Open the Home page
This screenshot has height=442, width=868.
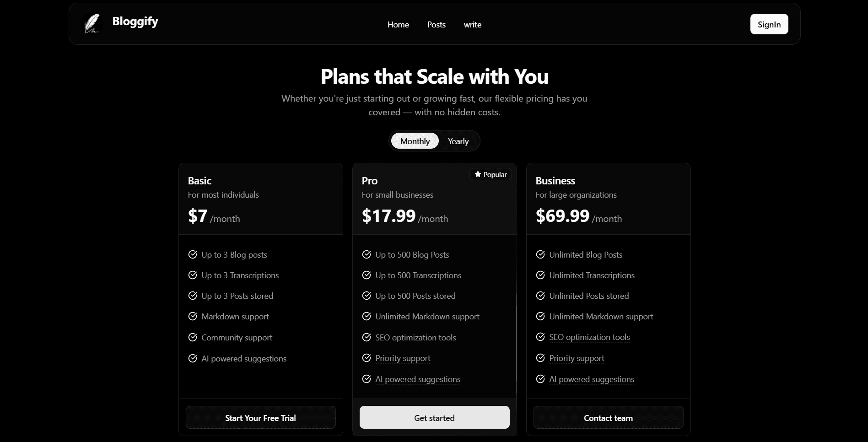[398, 25]
